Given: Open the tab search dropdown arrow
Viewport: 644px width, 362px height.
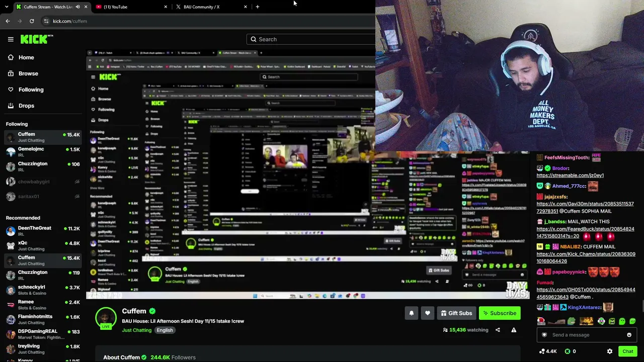Looking at the screenshot, I should pyautogui.click(x=6, y=7).
